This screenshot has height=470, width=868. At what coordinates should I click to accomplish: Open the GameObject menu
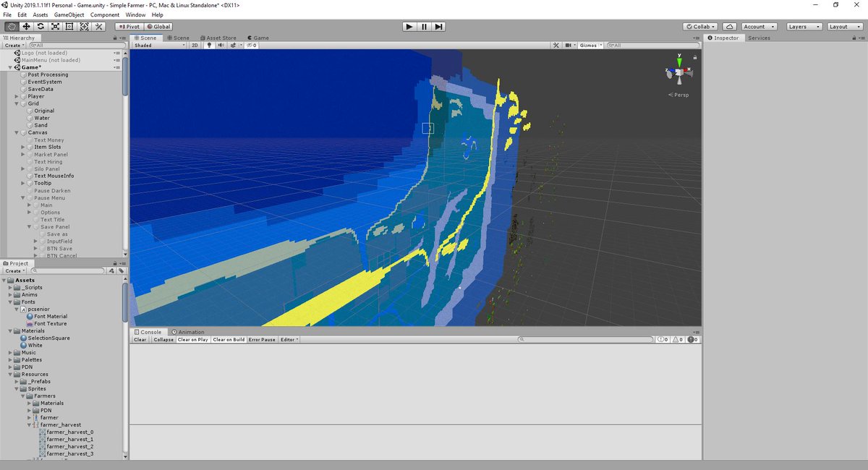[69, 14]
